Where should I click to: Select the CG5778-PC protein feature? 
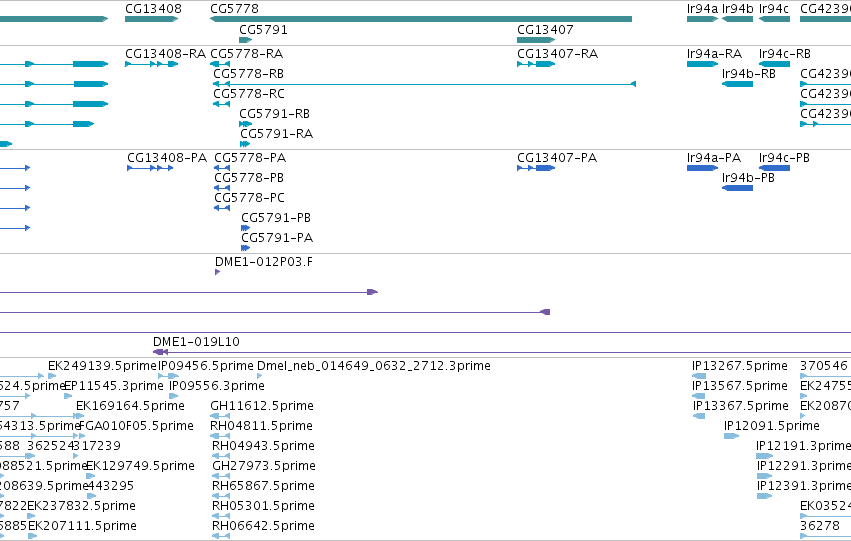point(222,208)
